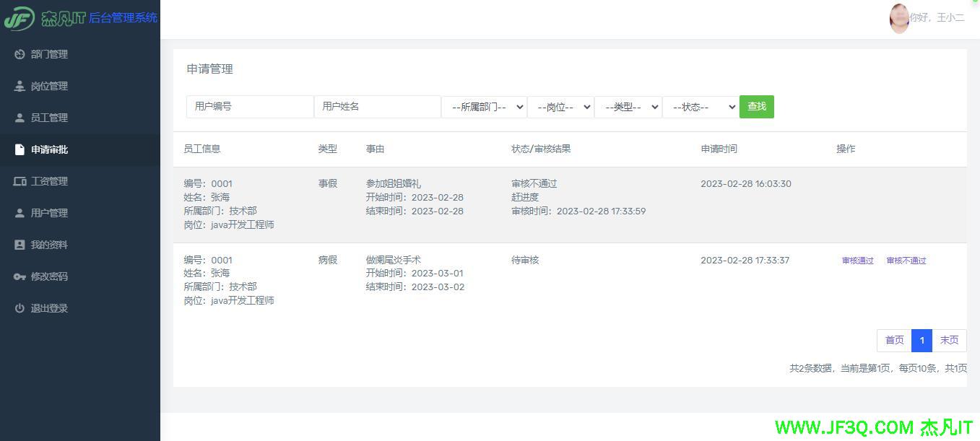Reject the request using 审核不通过 link

coord(906,261)
